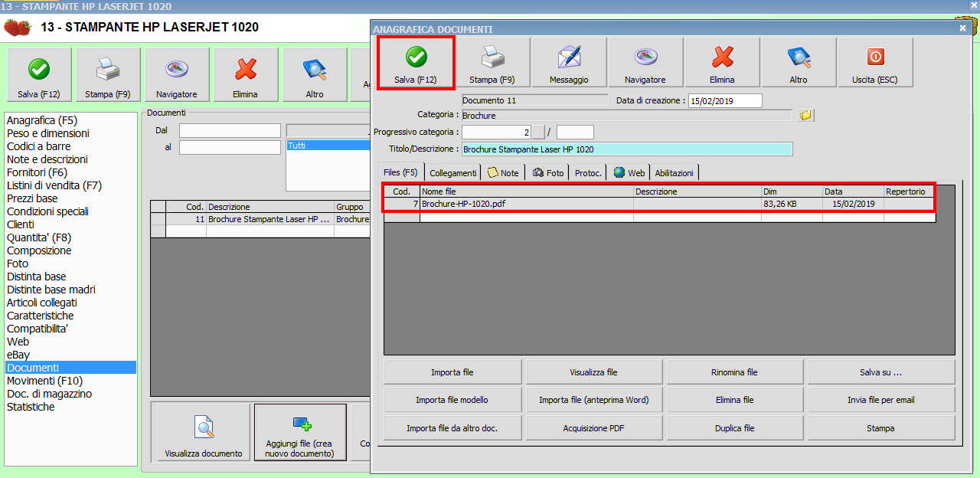Select Distinta base in sidebar

click(36, 277)
